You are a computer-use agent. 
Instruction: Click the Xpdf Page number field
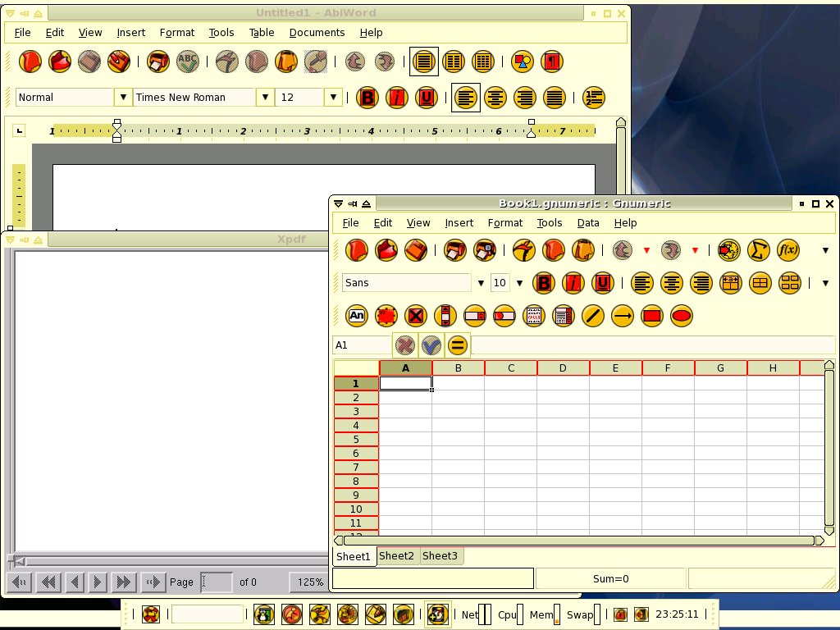217,582
